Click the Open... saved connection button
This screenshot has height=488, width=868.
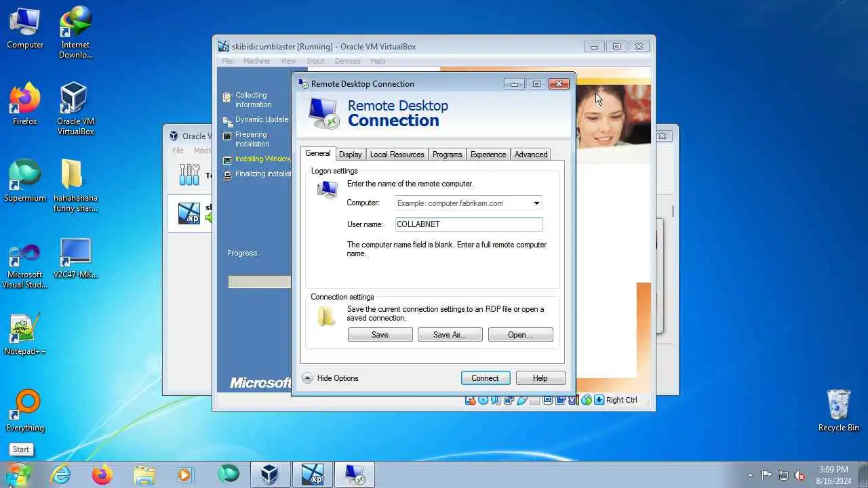[520, 335]
